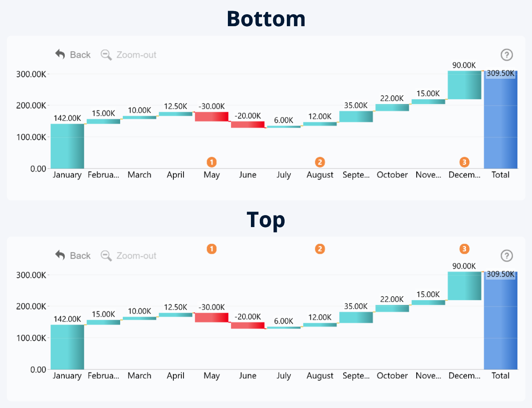Click the September 35.00K bar in the Top-titled chart
The width and height of the screenshot is (532, 408).
pos(356,317)
